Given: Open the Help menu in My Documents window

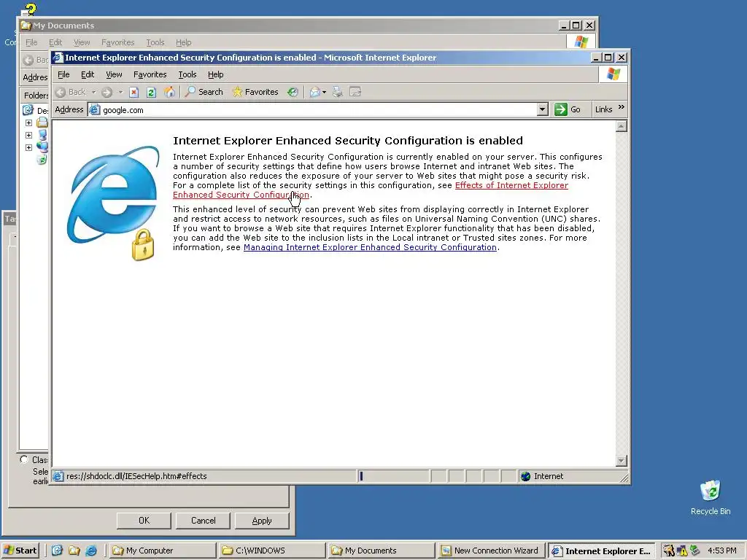Looking at the screenshot, I should point(183,42).
